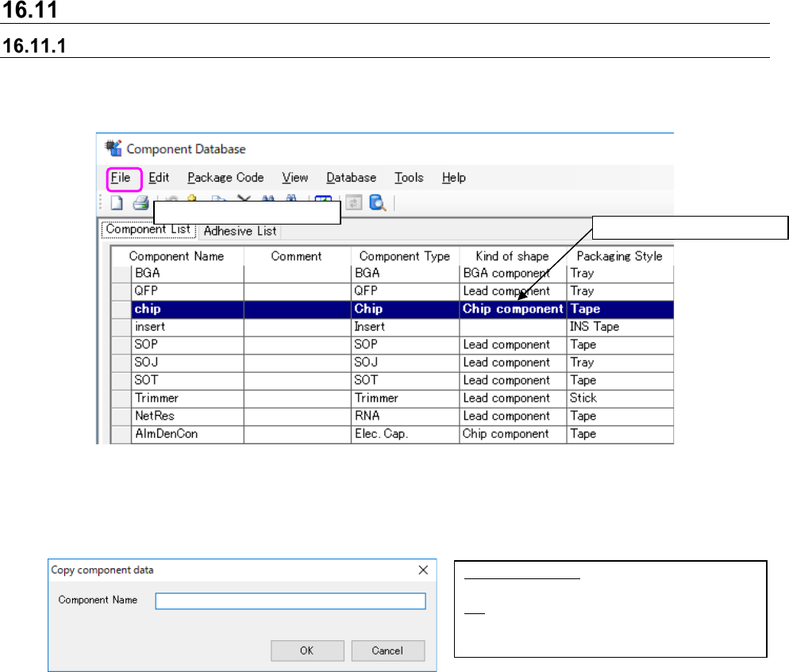This screenshot has width=789, height=672.
Task: Select the Component List tab
Action: [148, 230]
